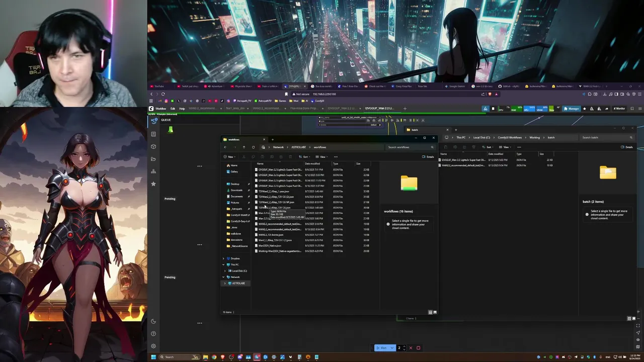Click the Search workflows field
Image resolution: width=644 pixels, height=362 pixels.
pyautogui.click(x=410, y=147)
